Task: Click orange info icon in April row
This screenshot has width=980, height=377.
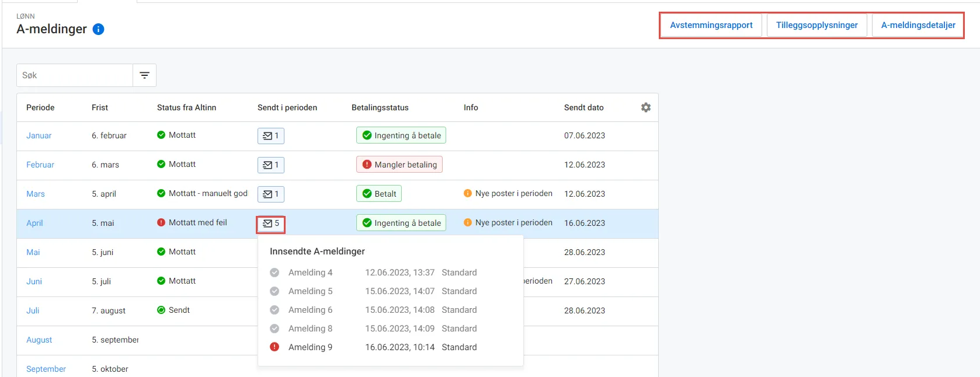Action: [468, 222]
